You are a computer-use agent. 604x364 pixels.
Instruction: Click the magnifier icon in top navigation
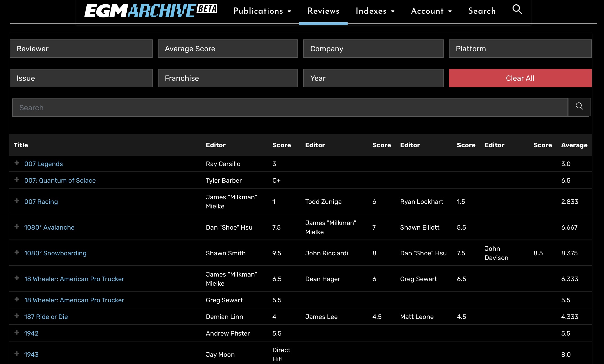pos(517,10)
